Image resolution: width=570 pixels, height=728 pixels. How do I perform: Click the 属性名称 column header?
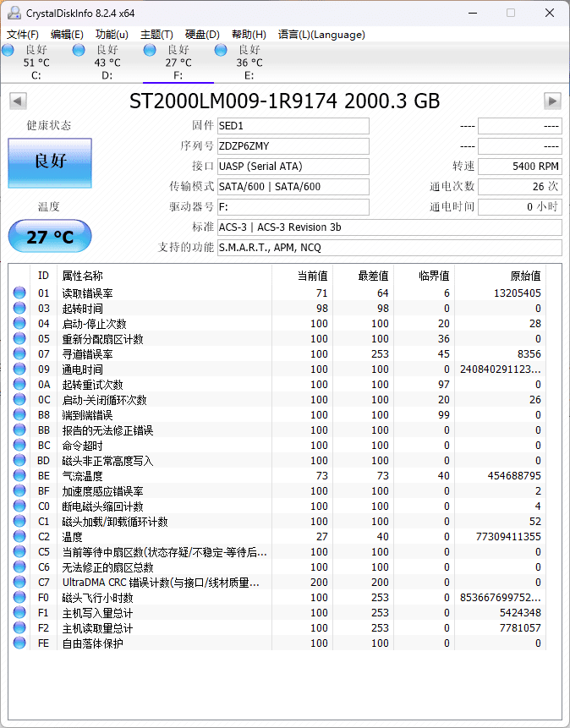(x=164, y=276)
